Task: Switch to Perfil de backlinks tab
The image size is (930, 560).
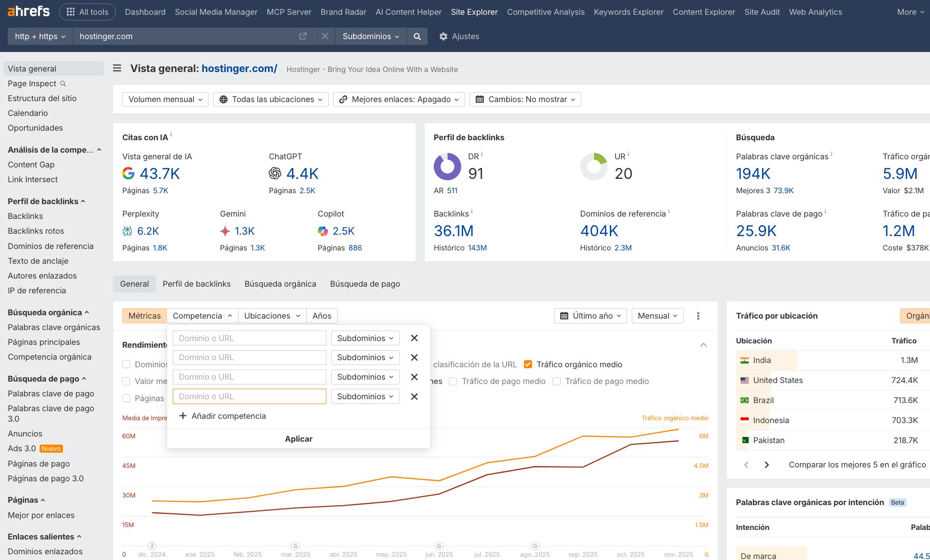Action: [x=197, y=284]
